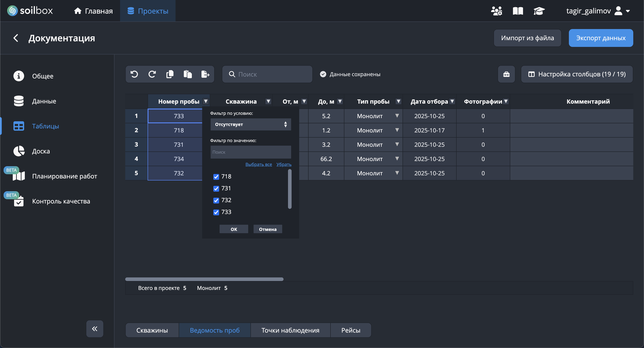Click the filter list vertical scrollbar
This screenshot has width=644, height=348.
[290, 189]
